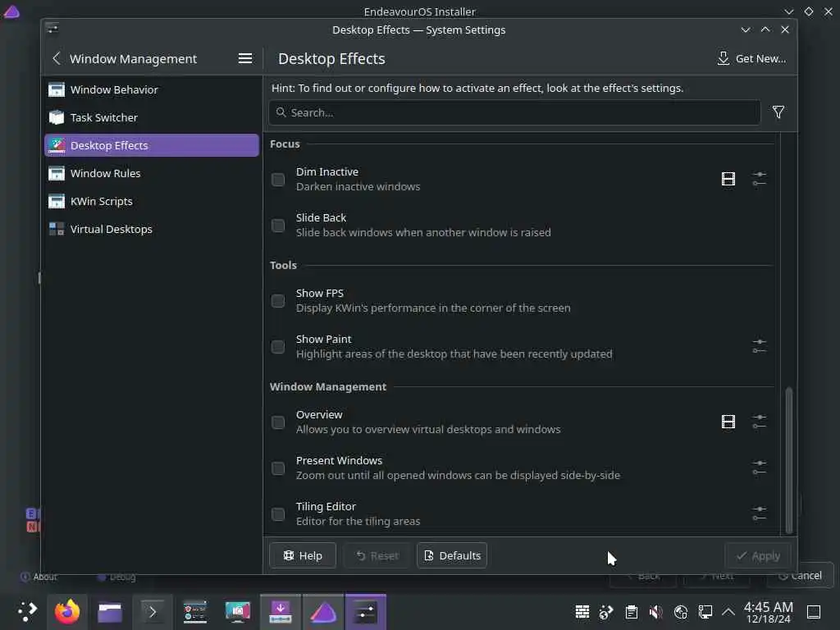Open the screenshot tool from the taskbar
Screen dimensions: 840x630
[x=237, y=612]
